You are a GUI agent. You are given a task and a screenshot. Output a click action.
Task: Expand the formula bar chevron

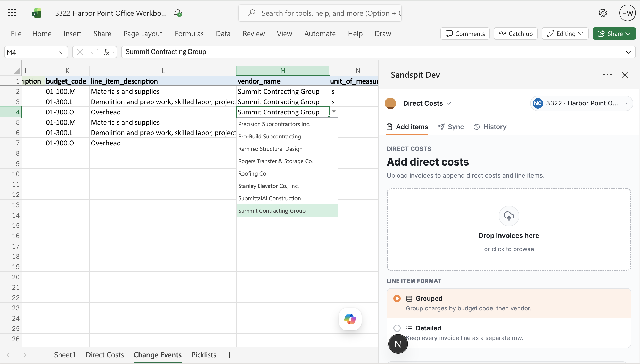click(628, 52)
